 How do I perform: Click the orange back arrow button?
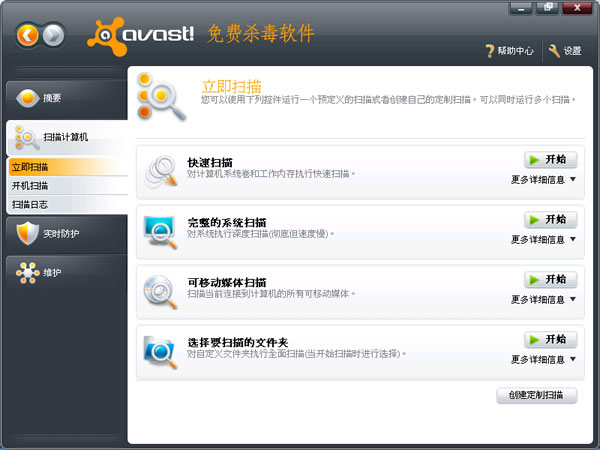(x=30, y=36)
